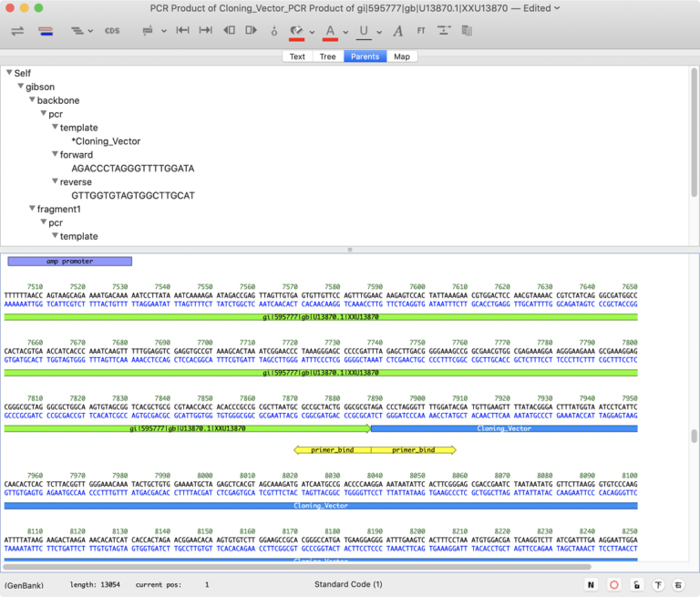Click the extend selection left icon

229,30
